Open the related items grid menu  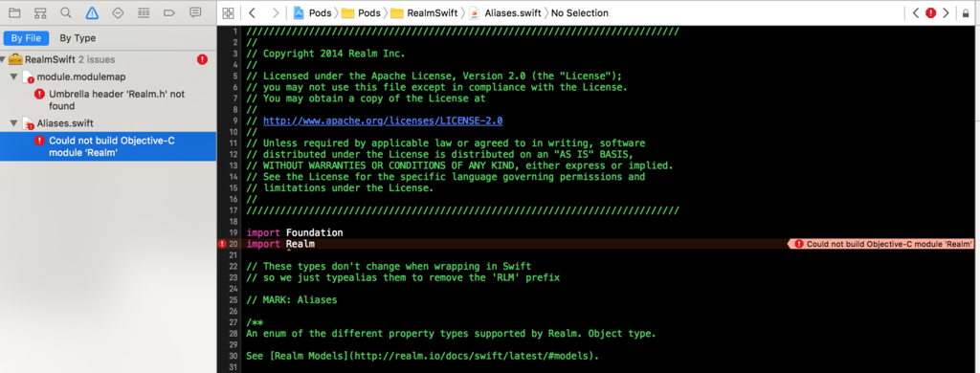(x=228, y=13)
